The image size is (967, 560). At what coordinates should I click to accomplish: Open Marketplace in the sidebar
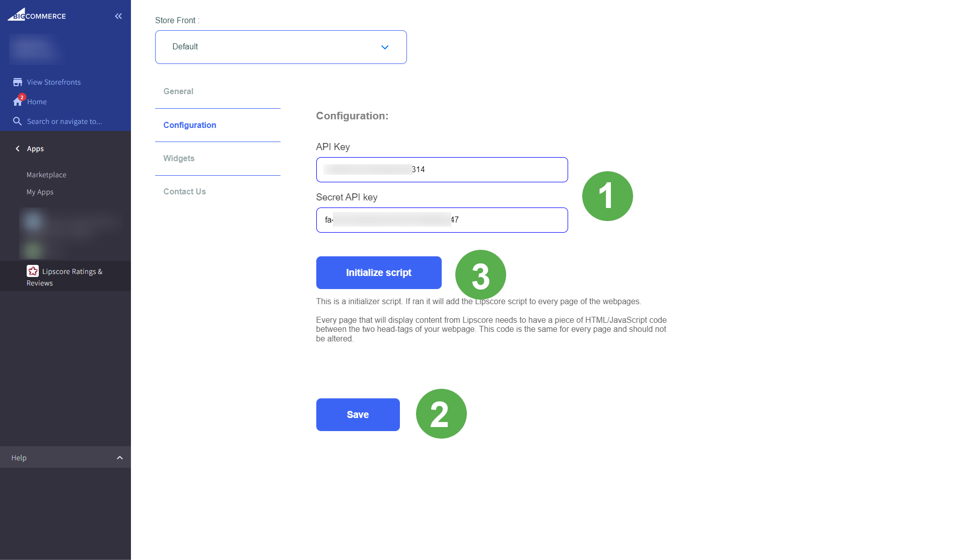click(x=46, y=175)
